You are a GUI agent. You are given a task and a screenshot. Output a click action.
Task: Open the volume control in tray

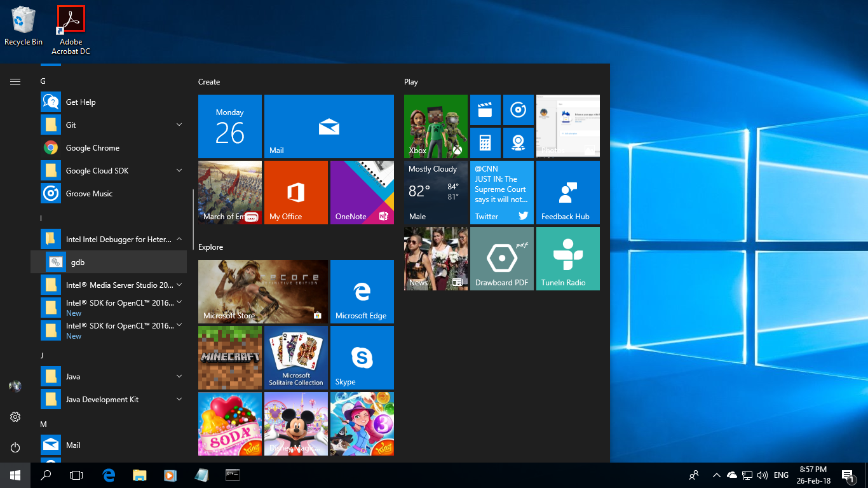click(763, 475)
